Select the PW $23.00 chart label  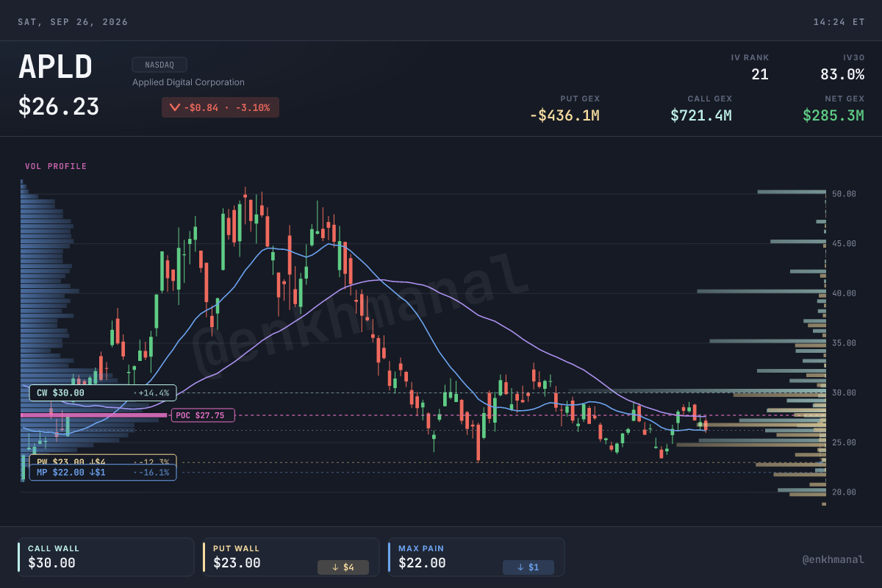(103, 459)
